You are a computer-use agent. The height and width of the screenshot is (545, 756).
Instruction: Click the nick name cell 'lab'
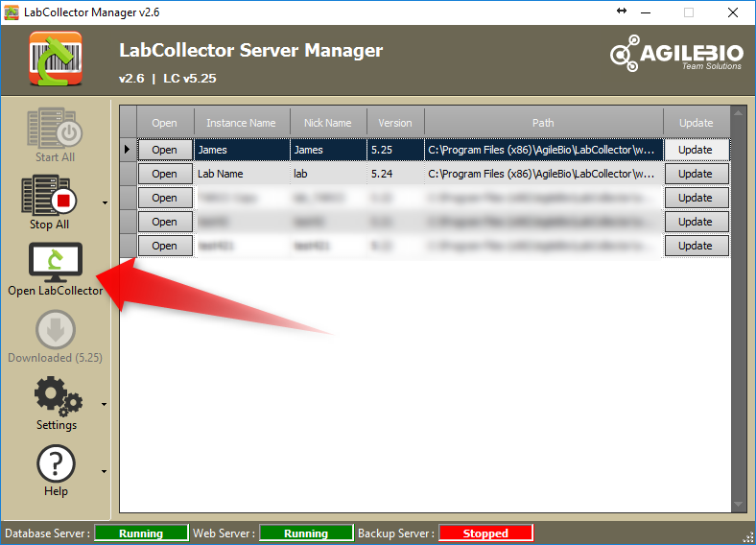(328, 174)
